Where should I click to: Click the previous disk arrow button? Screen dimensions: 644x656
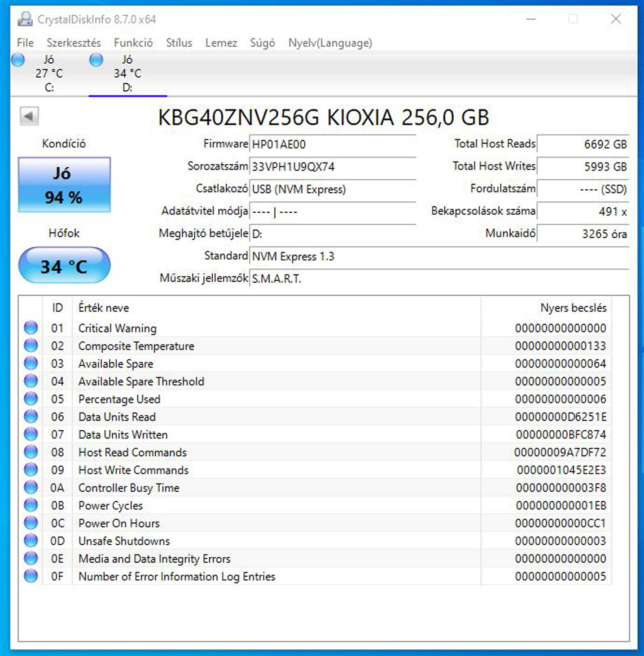[x=29, y=116]
